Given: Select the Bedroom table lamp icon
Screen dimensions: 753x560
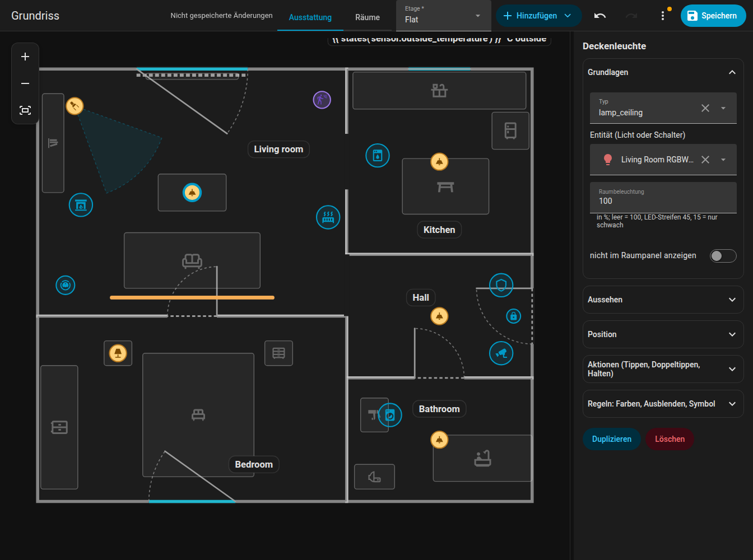Looking at the screenshot, I should pyautogui.click(x=118, y=353).
